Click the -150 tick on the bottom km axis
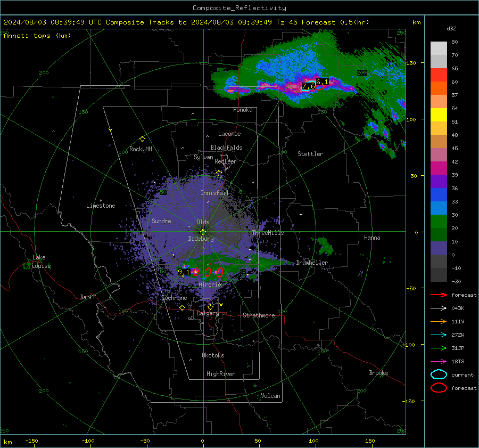 tap(31, 441)
